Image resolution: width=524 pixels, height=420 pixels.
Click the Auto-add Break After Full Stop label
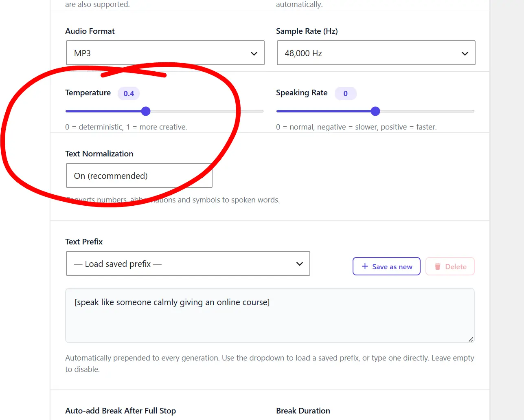click(121, 411)
